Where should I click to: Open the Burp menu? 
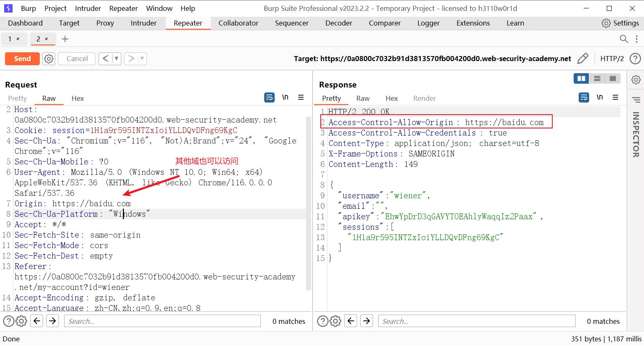point(28,8)
